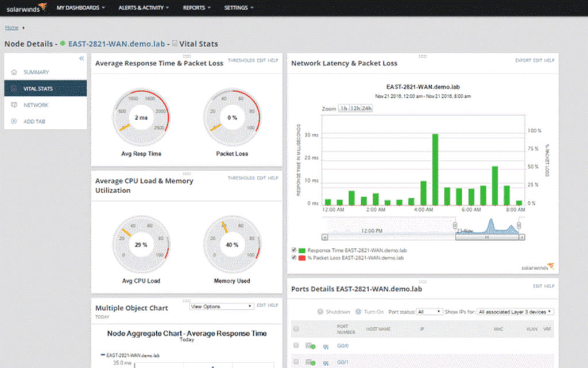Image resolution: width=588 pixels, height=368 pixels.
Task: Click Help in Ports Details panel
Action: click(x=549, y=286)
